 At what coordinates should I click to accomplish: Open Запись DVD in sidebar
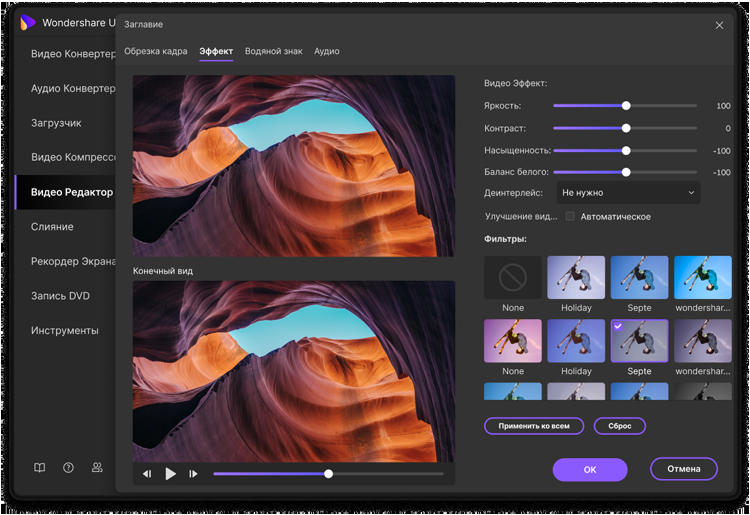(66, 296)
